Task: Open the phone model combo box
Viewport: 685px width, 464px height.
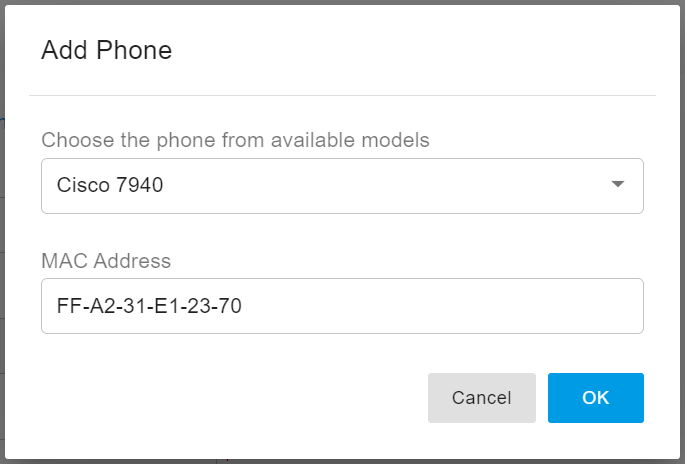Action: pyautogui.click(x=342, y=186)
